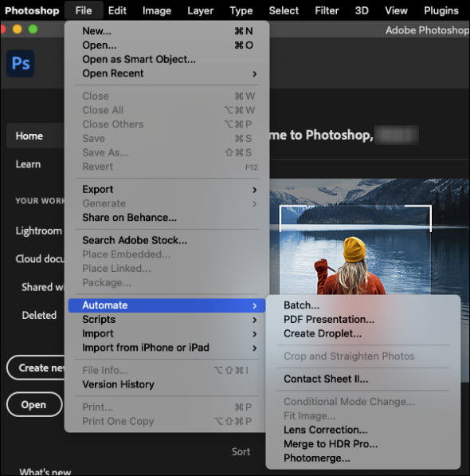Open the Plugins menu

[x=441, y=10]
